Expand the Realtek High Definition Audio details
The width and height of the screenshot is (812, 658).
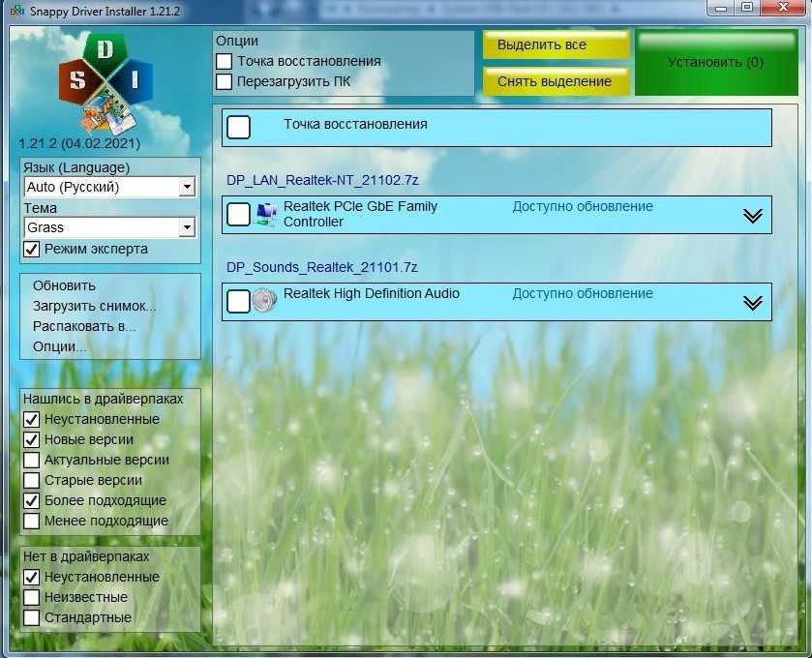tap(752, 302)
